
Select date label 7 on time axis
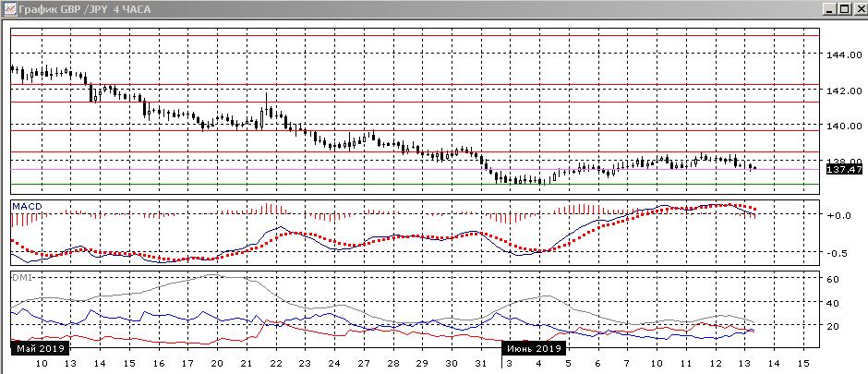tap(627, 364)
